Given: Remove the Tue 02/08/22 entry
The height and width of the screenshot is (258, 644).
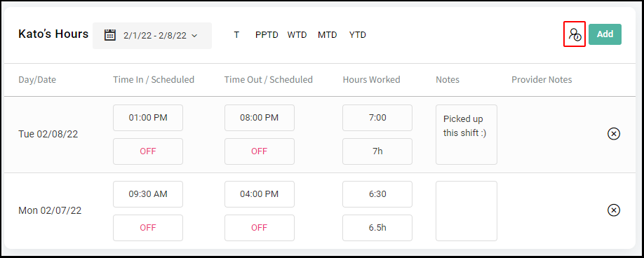Looking at the screenshot, I should pos(614,134).
